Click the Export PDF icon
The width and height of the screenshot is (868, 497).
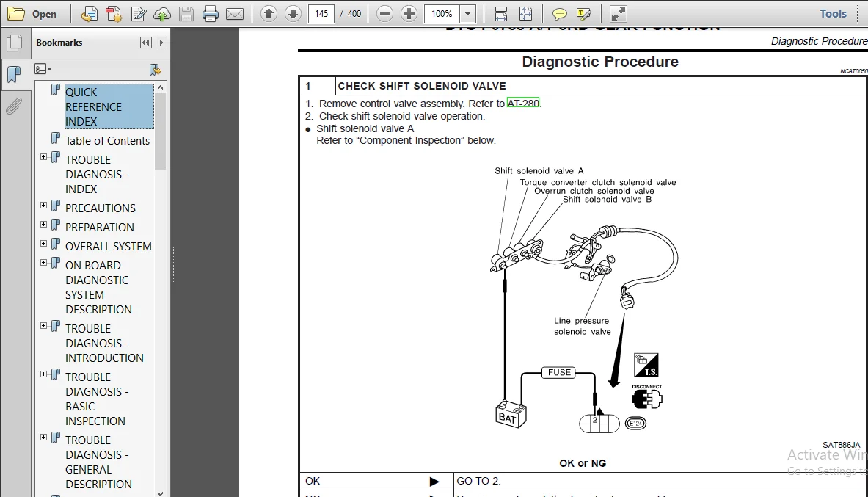(114, 14)
